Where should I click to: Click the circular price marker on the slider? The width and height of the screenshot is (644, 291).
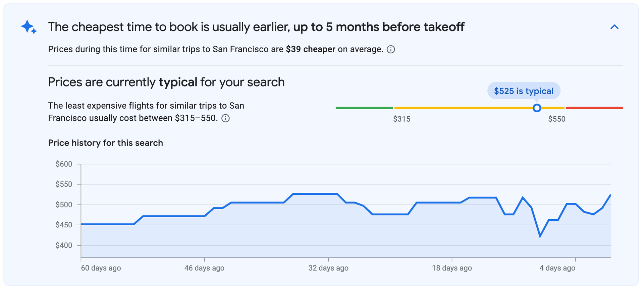click(537, 108)
